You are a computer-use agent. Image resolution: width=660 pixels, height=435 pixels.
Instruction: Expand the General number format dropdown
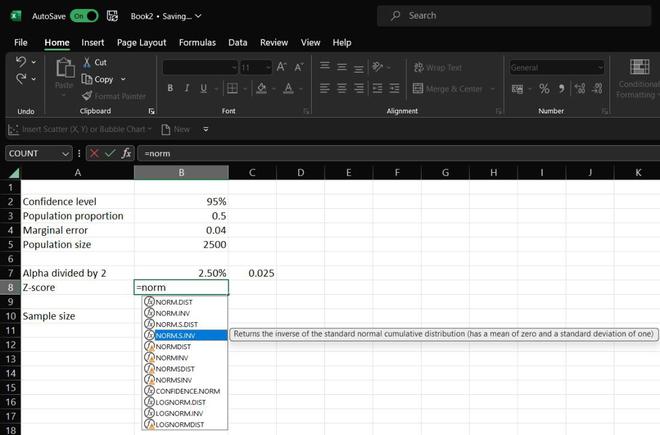pyautogui.click(x=600, y=67)
